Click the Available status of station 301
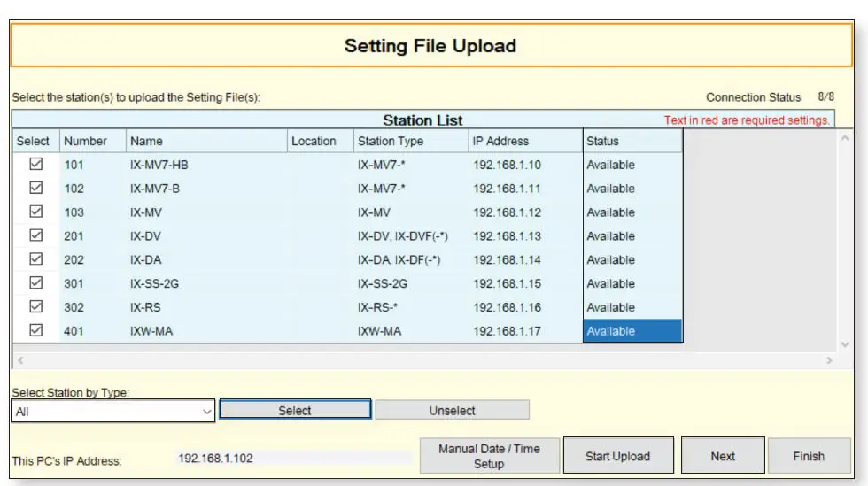 click(x=611, y=284)
